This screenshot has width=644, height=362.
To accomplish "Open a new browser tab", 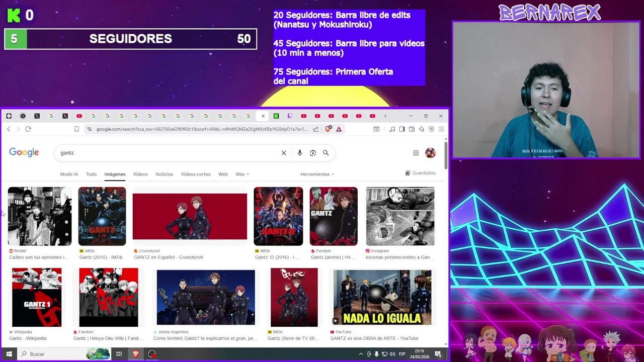I will [385, 116].
